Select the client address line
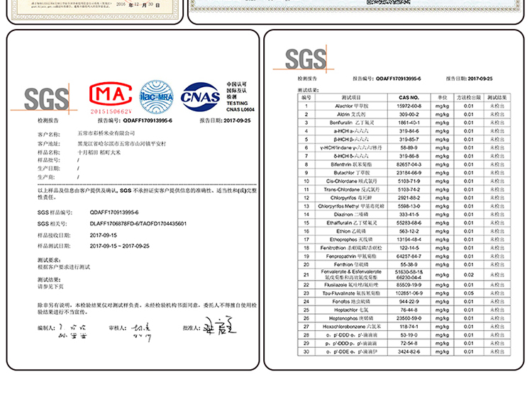 122,143
